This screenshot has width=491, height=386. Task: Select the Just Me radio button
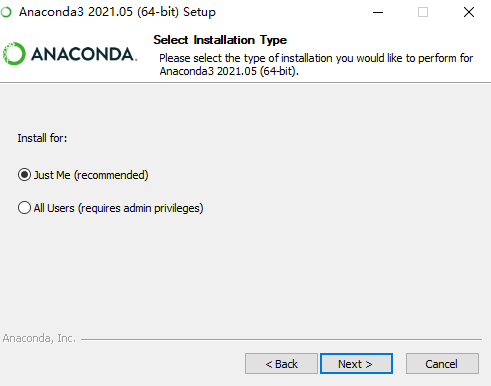pyautogui.click(x=24, y=175)
